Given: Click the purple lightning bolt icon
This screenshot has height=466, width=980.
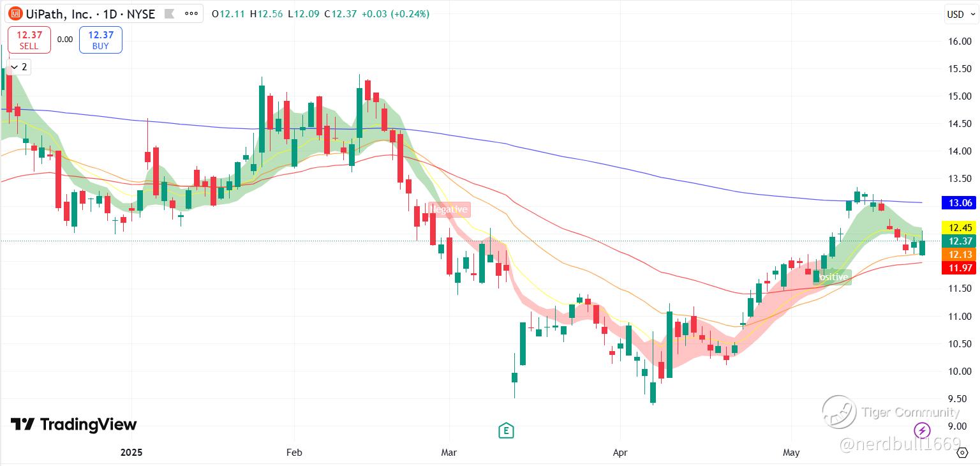Looking at the screenshot, I should pyautogui.click(x=922, y=430).
